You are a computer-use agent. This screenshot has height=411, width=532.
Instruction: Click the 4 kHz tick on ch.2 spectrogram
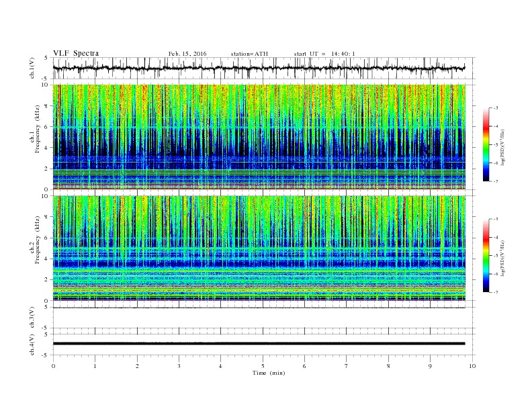click(x=46, y=259)
